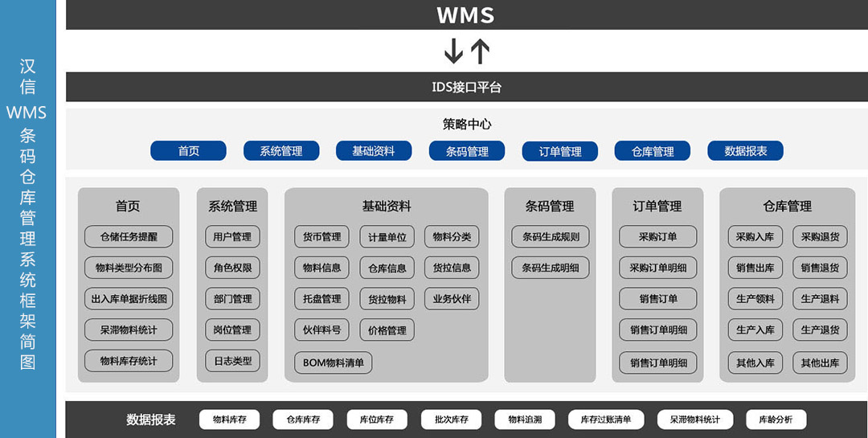
Task: Open the 系统管理 blue tab
Action: click(x=281, y=150)
